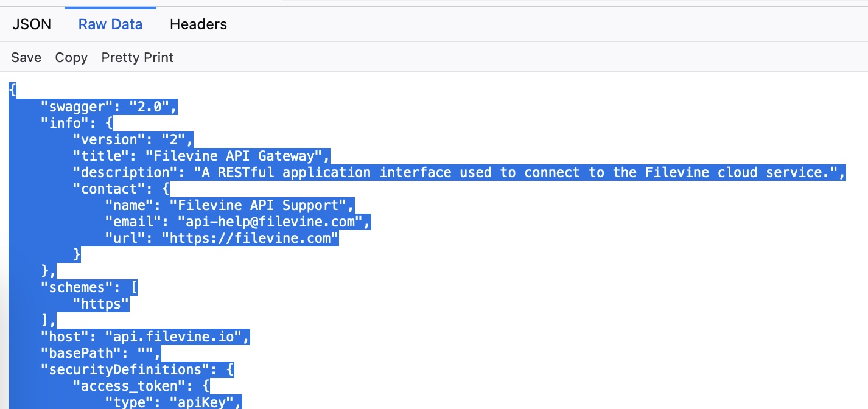Click the opening brace on first line

12,91
